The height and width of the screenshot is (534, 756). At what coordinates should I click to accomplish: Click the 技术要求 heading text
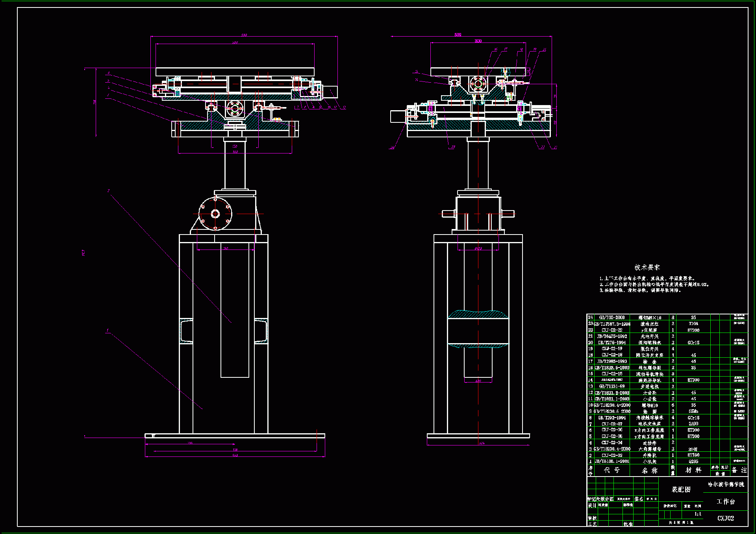[647, 267]
